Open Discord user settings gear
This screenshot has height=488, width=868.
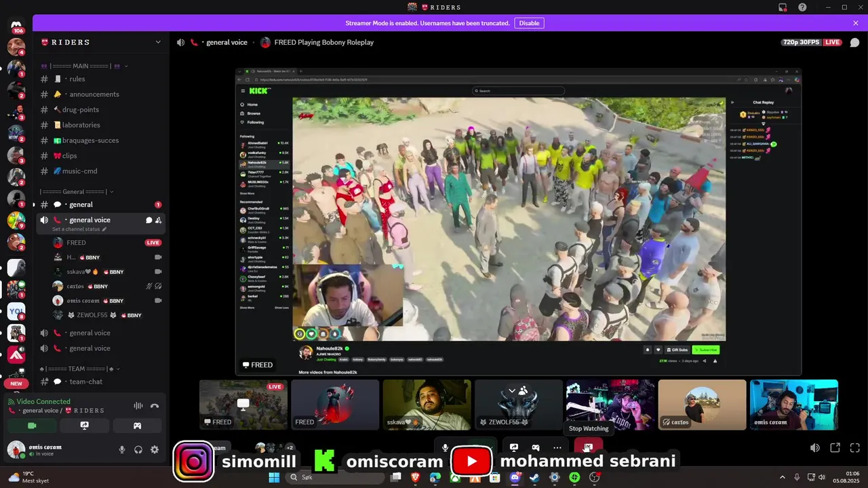(x=155, y=449)
